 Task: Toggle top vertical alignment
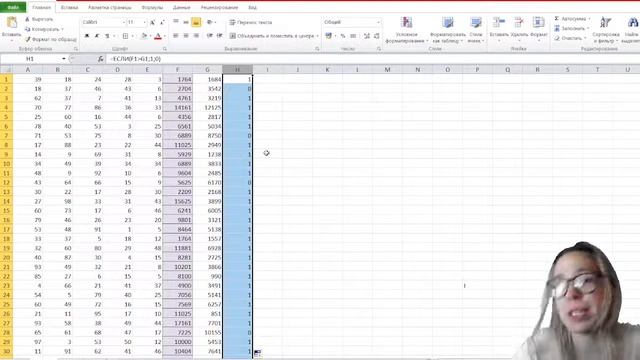coord(176,22)
